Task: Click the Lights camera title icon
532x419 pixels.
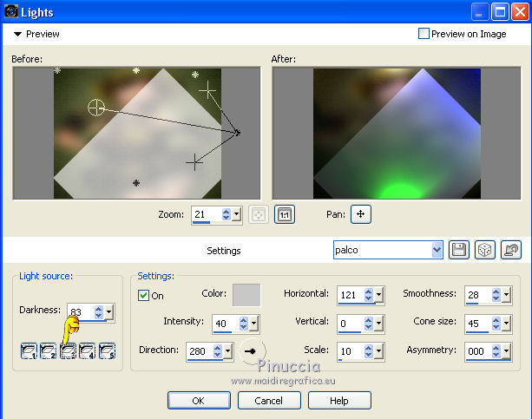Action: coord(11,11)
